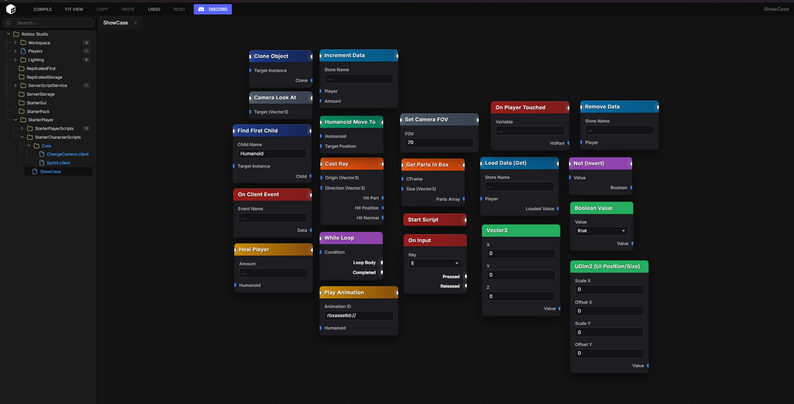
Task: Click the Vector3 X value field
Action: (521, 254)
